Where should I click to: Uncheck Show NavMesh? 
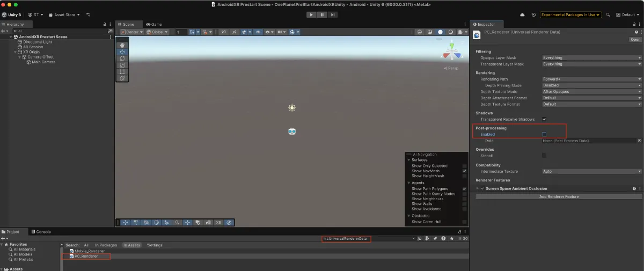tap(464, 171)
